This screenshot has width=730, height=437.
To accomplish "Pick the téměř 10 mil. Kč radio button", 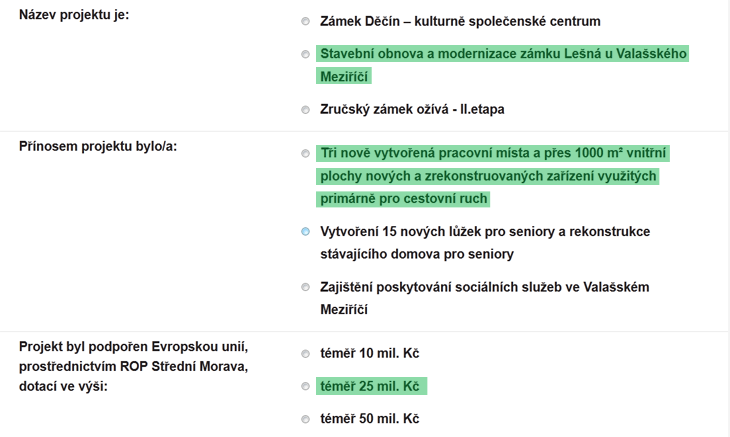I will tap(305, 354).
